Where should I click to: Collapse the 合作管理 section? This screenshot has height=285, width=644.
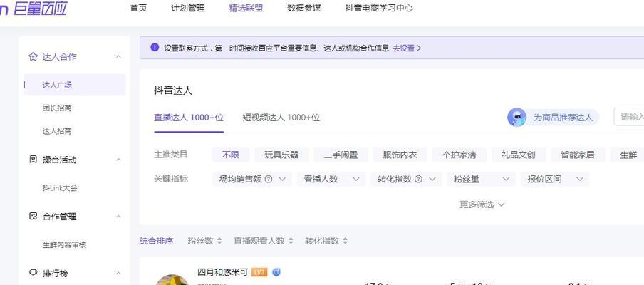pos(118,217)
